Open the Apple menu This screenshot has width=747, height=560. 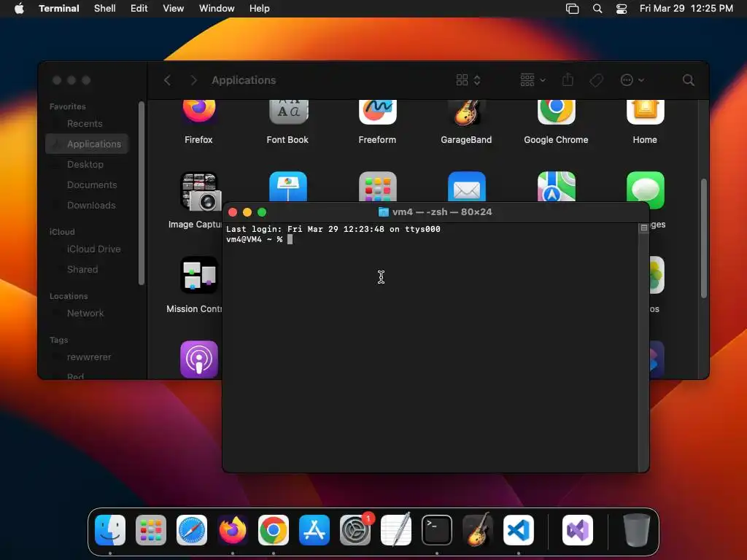click(19, 9)
